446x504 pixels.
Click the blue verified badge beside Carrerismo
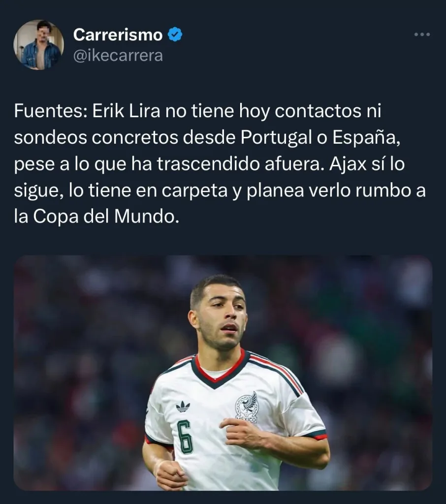(x=175, y=34)
